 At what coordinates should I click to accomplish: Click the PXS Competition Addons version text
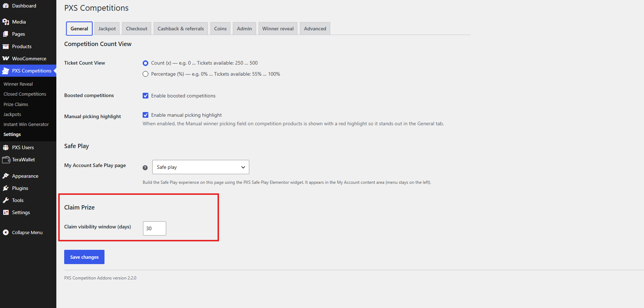[100, 278]
